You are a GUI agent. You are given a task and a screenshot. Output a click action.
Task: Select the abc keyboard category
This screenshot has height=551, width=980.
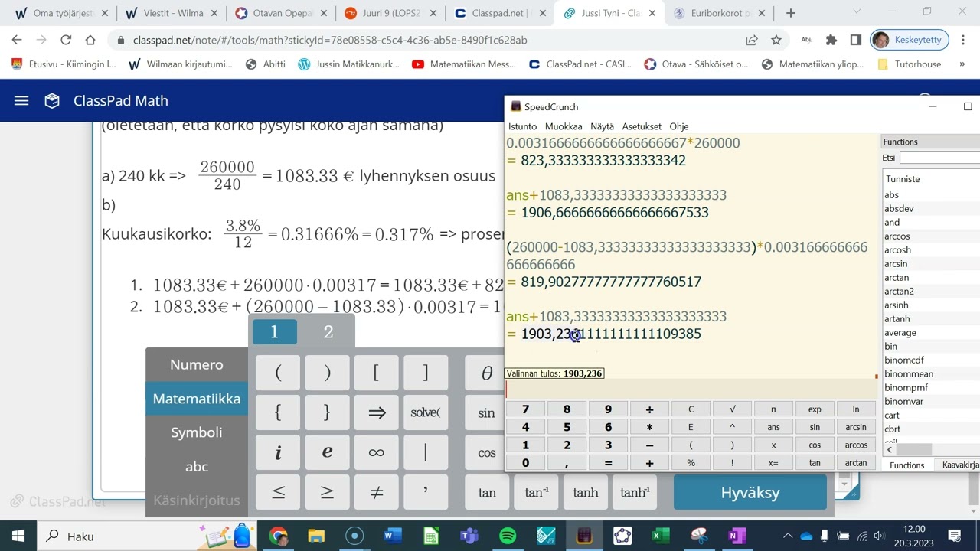[x=197, y=466]
